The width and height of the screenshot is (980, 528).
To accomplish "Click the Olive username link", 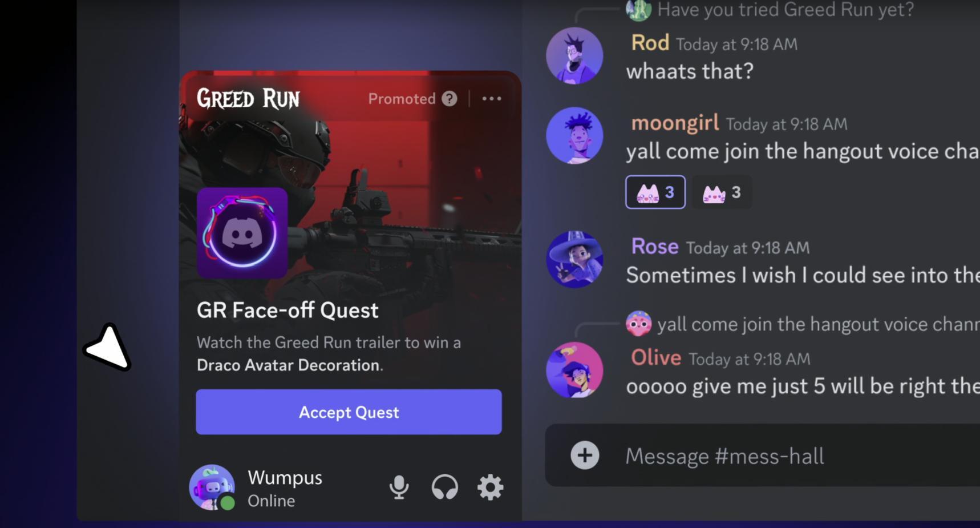I will [x=656, y=358].
